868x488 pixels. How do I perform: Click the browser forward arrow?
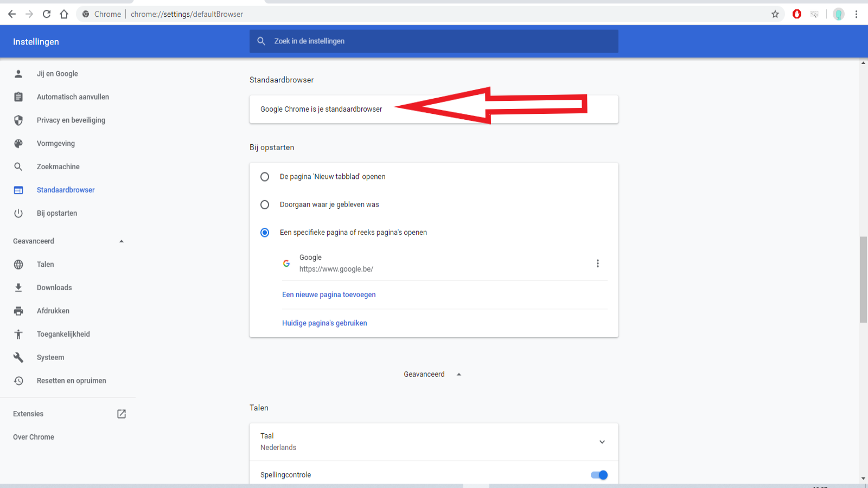click(x=29, y=14)
